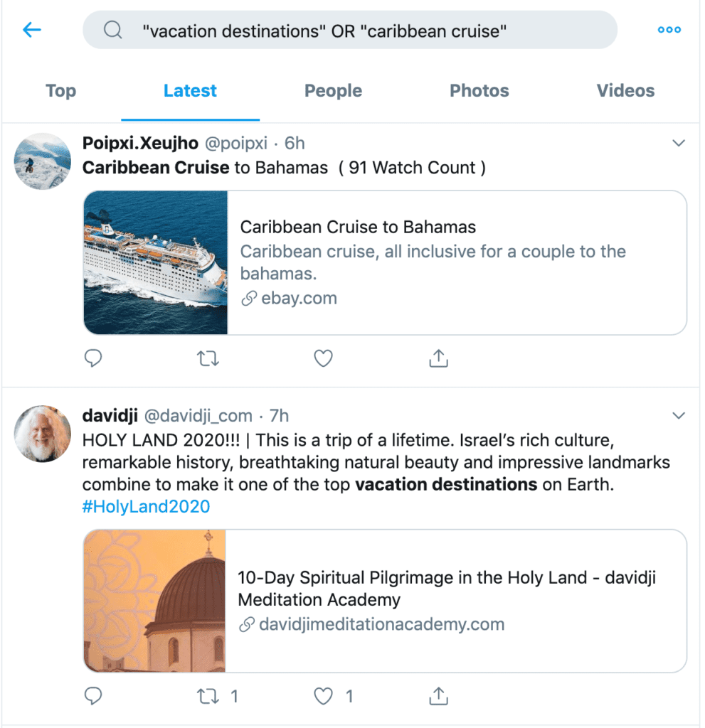Share the Caribbean Cruise tweet
The image size is (705, 728).
[438, 358]
